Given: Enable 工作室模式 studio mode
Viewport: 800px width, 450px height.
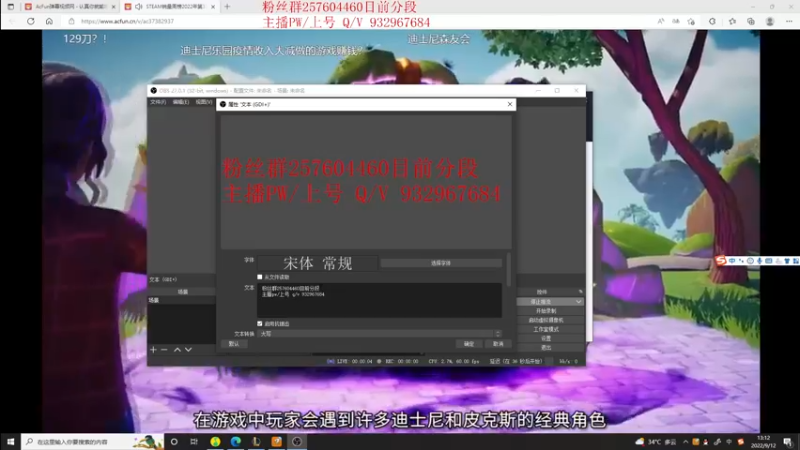Looking at the screenshot, I should pos(549,329).
